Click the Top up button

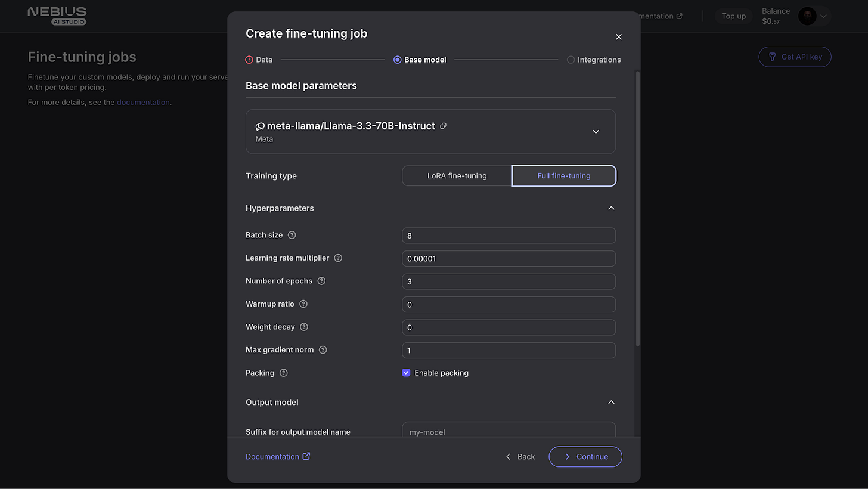click(x=733, y=16)
